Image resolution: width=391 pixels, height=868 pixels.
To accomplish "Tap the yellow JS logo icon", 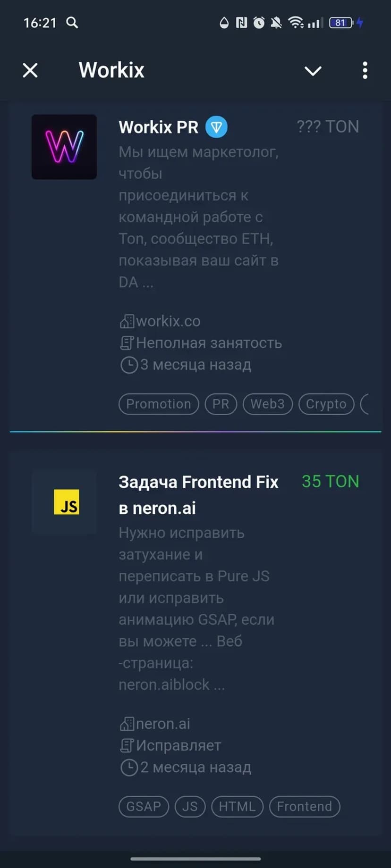I will point(67,502).
